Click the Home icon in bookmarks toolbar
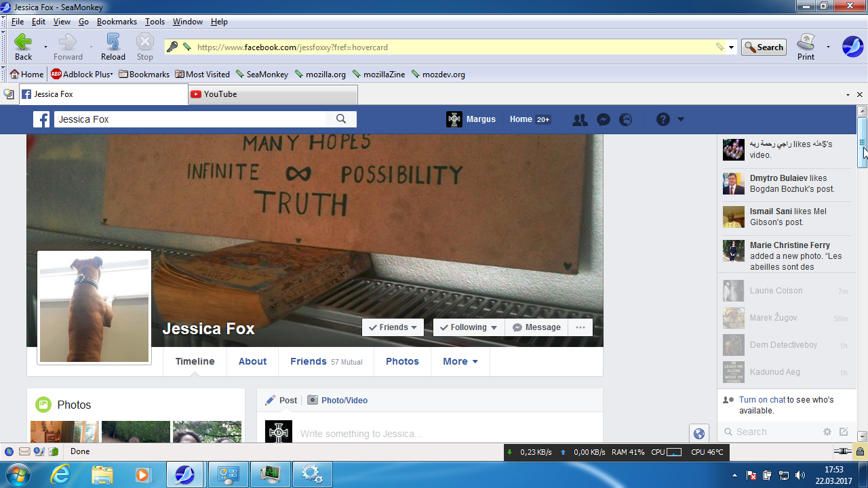The height and width of the screenshot is (488, 868). coord(26,75)
